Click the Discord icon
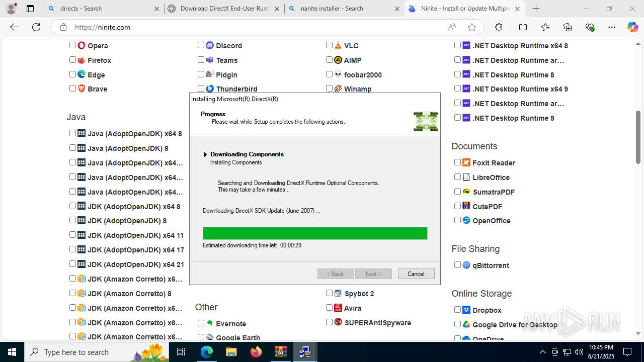This screenshot has height=362, width=644. (x=210, y=45)
